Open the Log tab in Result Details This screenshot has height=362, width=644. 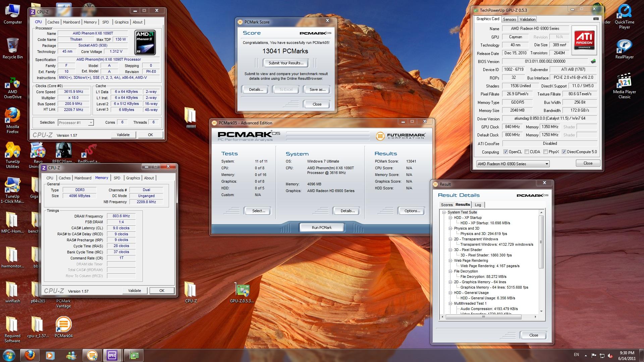478,205
